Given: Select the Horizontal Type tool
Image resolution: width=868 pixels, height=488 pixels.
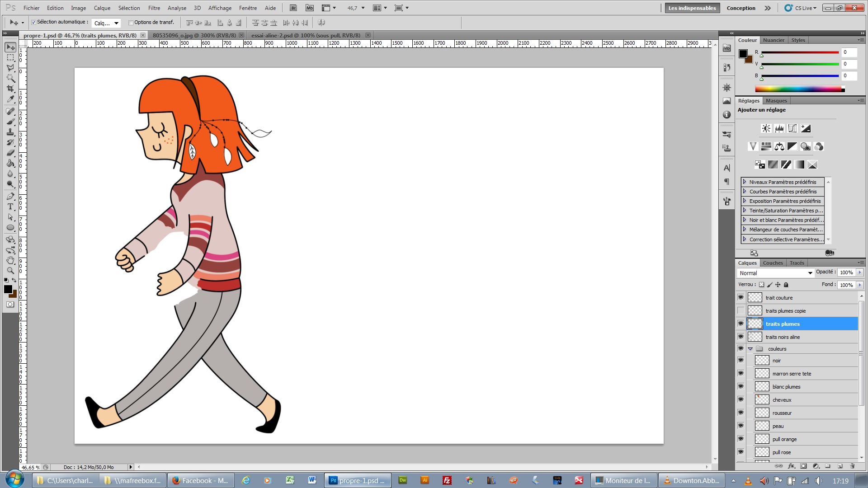Looking at the screenshot, I should point(10,207).
